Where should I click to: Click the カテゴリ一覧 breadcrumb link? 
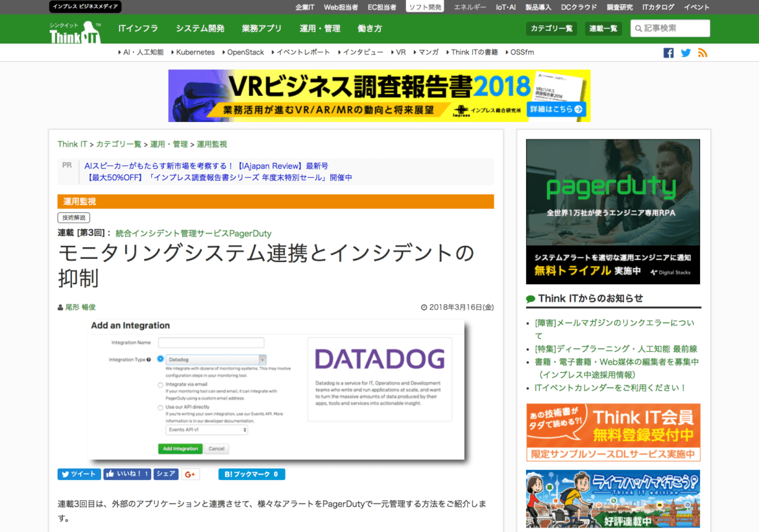(119, 144)
